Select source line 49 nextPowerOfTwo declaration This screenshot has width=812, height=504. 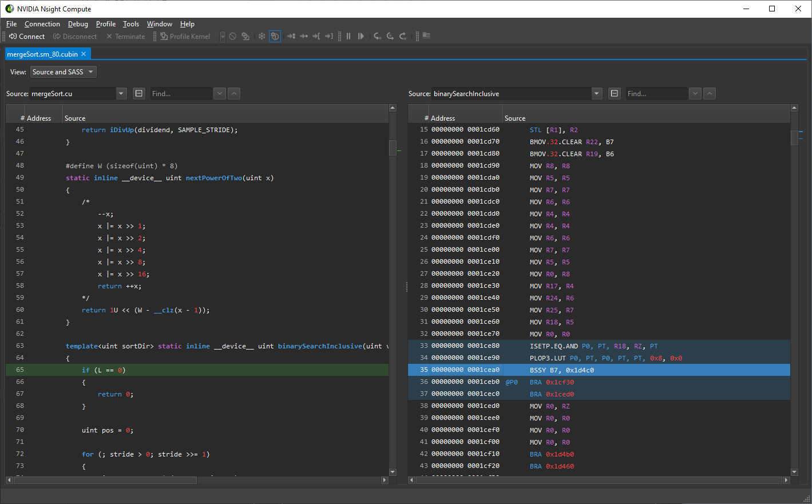click(x=197, y=178)
